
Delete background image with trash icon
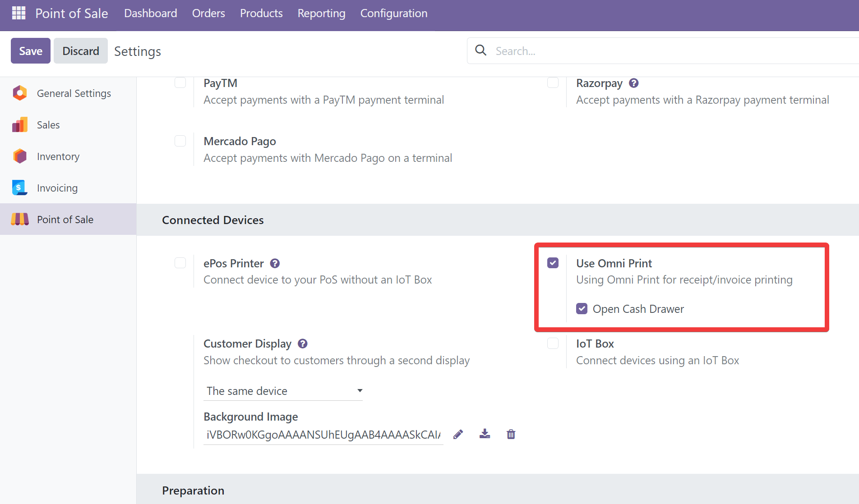[511, 434]
